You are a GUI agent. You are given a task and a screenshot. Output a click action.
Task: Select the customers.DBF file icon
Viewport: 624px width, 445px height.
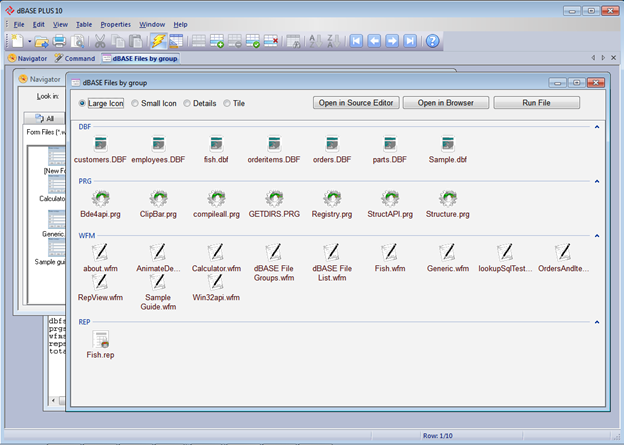pyautogui.click(x=100, y=144)
